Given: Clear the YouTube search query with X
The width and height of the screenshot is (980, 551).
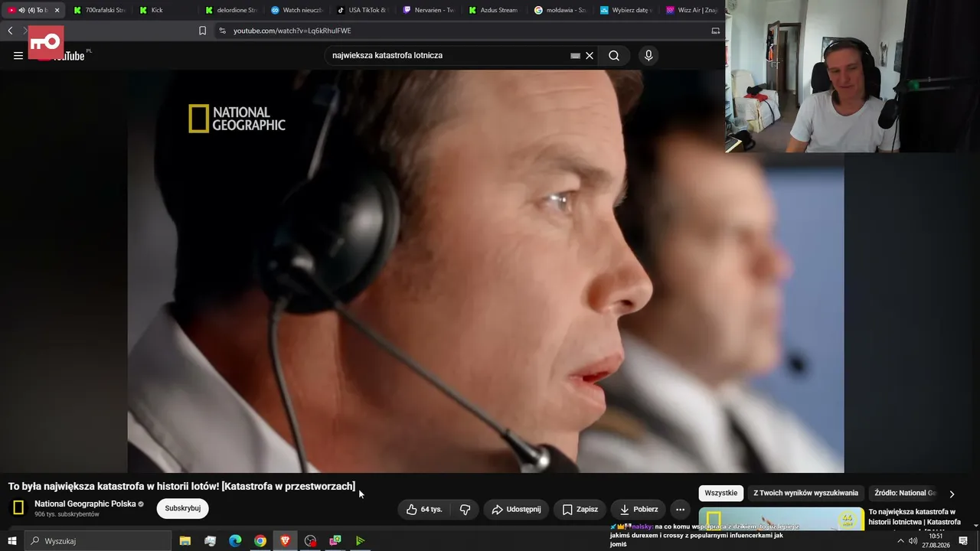Looking at the screenshot, I should (590, 56).
